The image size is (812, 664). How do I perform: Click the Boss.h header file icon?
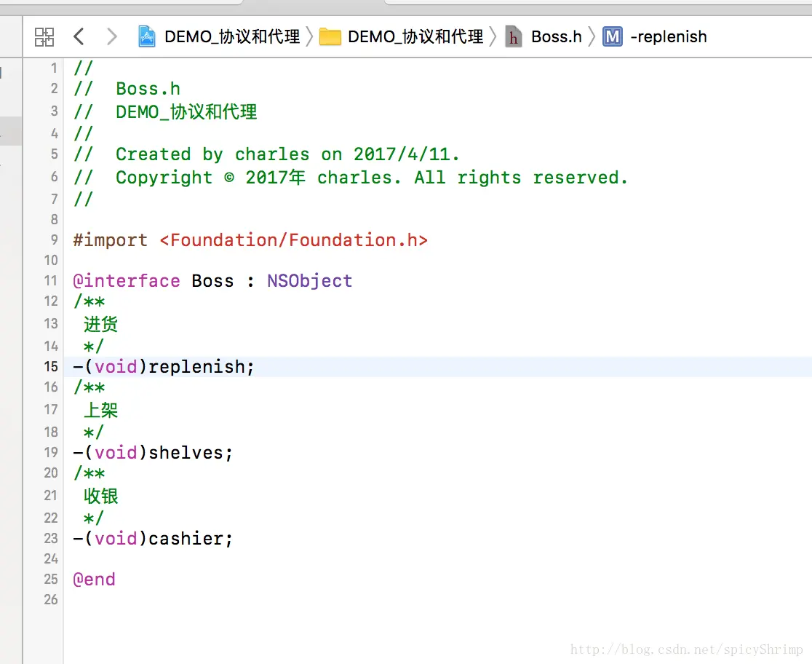(513, 37)
